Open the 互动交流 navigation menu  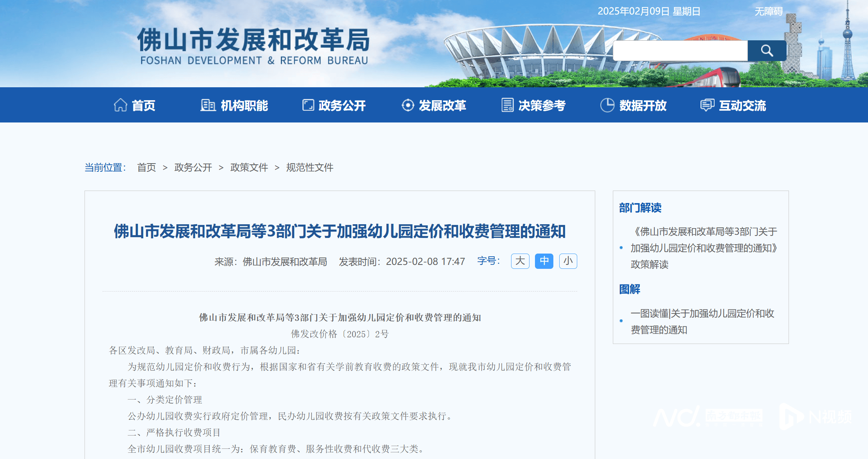[742, 106]
